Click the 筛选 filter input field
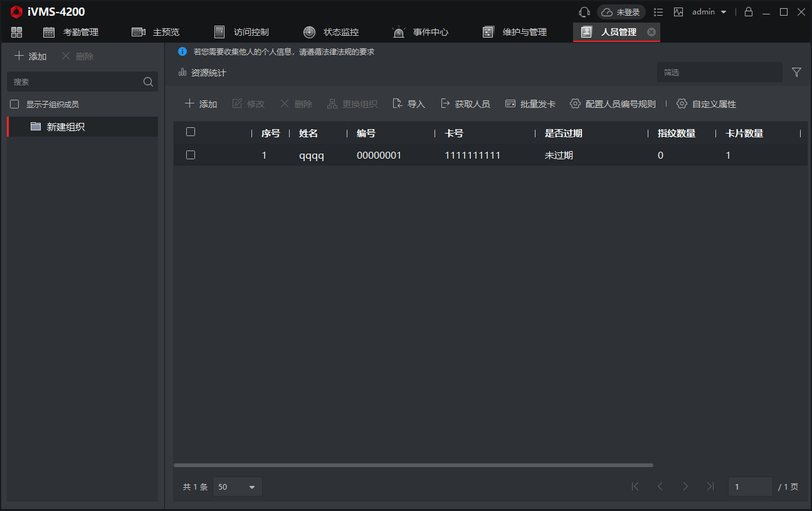 719,73
